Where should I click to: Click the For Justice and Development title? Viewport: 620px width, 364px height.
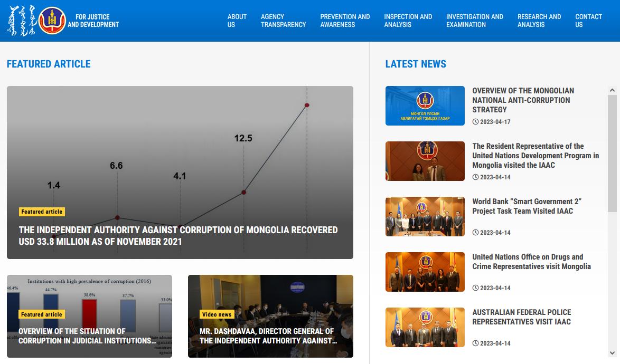pos(93,21)
